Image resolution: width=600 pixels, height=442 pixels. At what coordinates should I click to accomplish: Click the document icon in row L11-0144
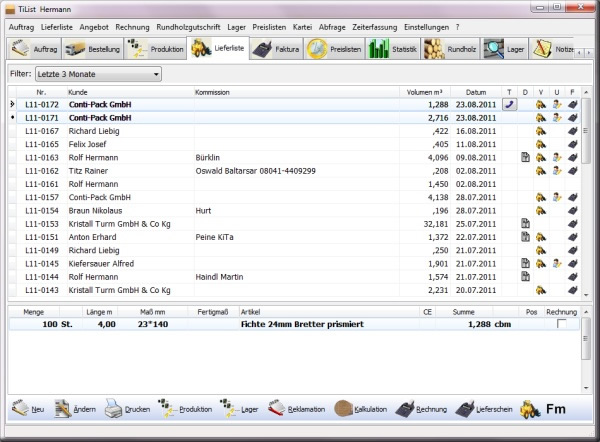(x=525, y=277)
